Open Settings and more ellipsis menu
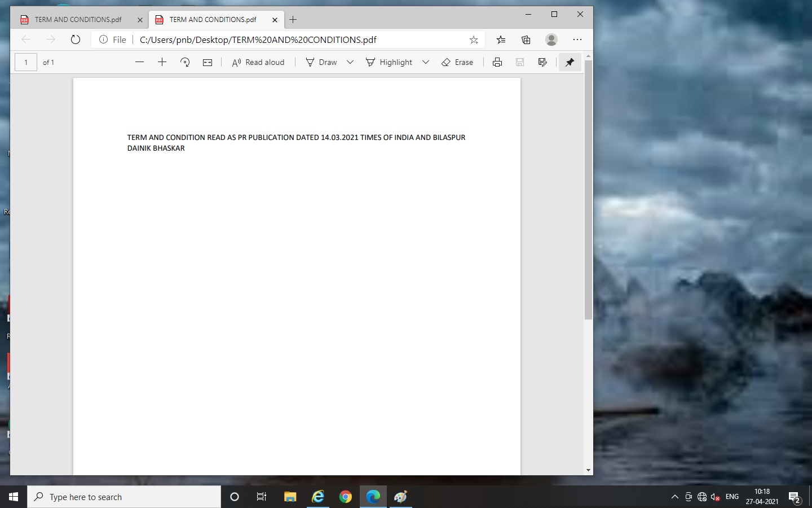The image size is (812, 508). tap(577, 40)
